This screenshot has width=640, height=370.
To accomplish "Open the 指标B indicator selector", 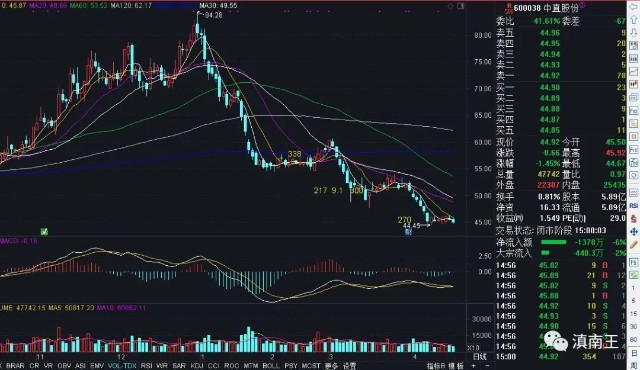I will pyautogui.click(x=437, y=366).
